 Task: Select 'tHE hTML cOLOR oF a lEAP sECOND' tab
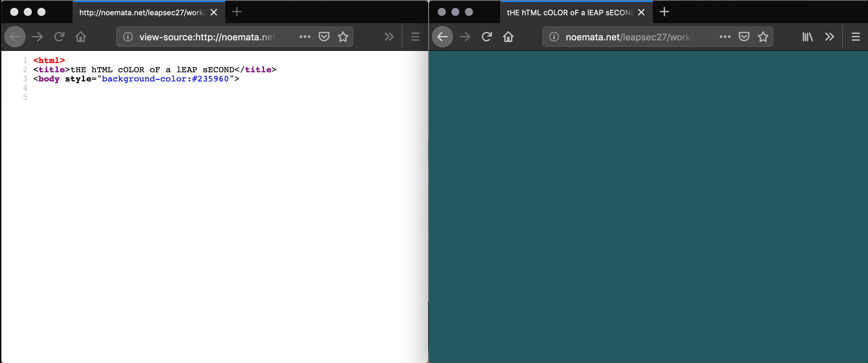coord(569,13)
